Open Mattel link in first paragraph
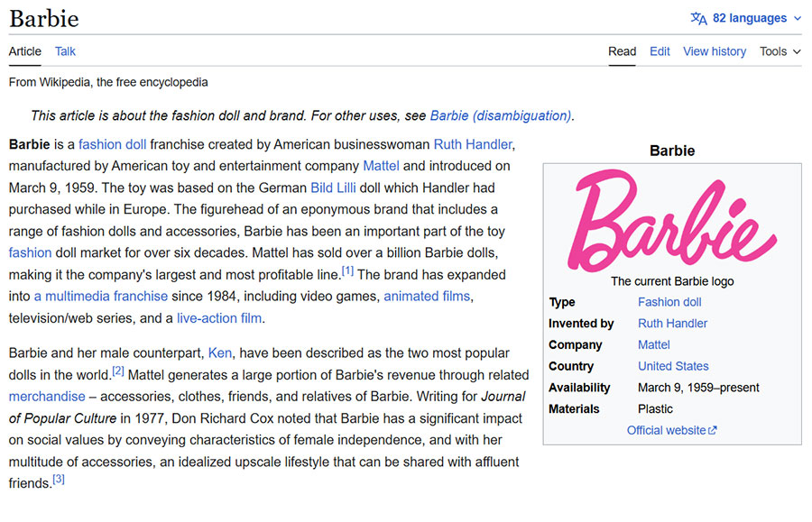The image size is (812, 522). (x=381, y=166)
